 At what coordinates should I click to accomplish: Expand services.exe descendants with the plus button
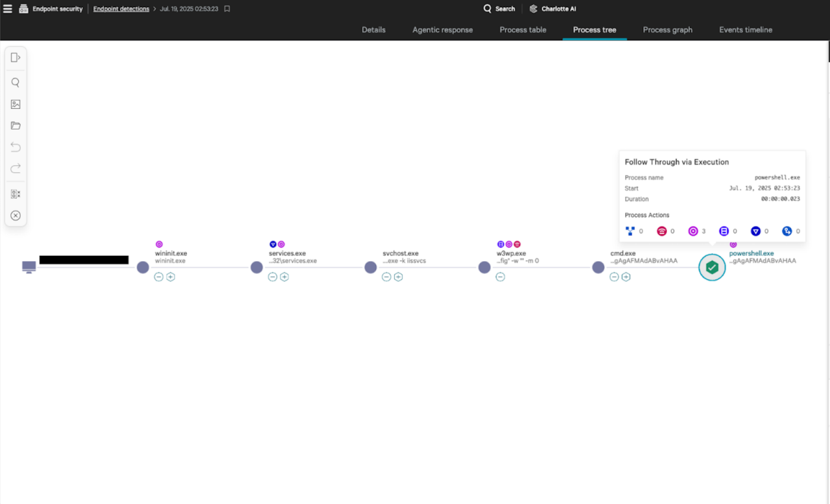(x=284, y=277)
